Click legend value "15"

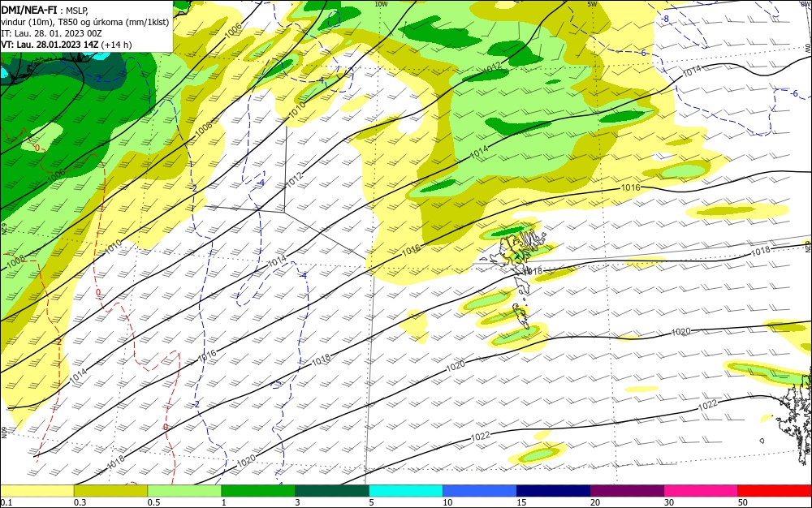pos(521,502)
